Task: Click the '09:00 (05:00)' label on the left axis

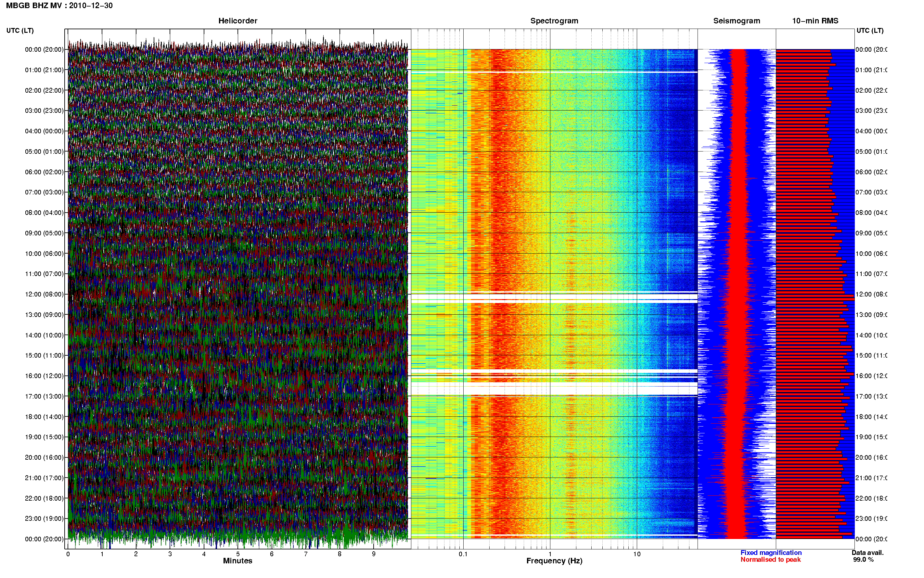Action: pyautogui.click(x=44, y=233)
